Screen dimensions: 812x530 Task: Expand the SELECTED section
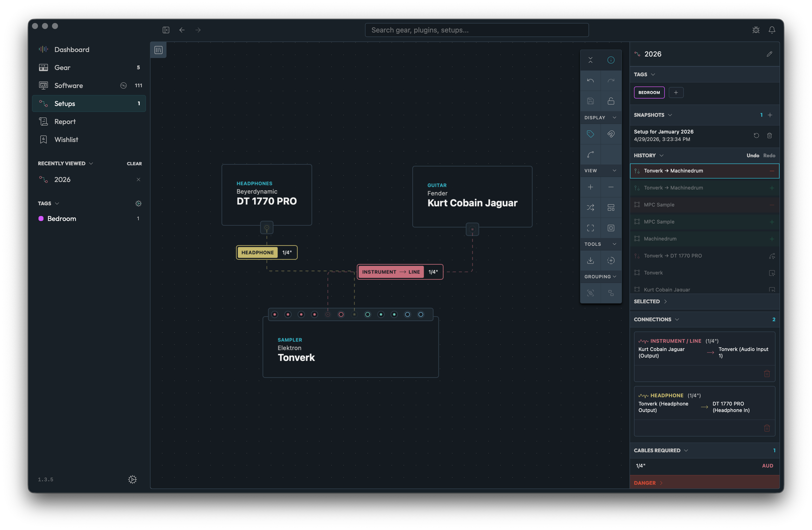tap(650, 302)
